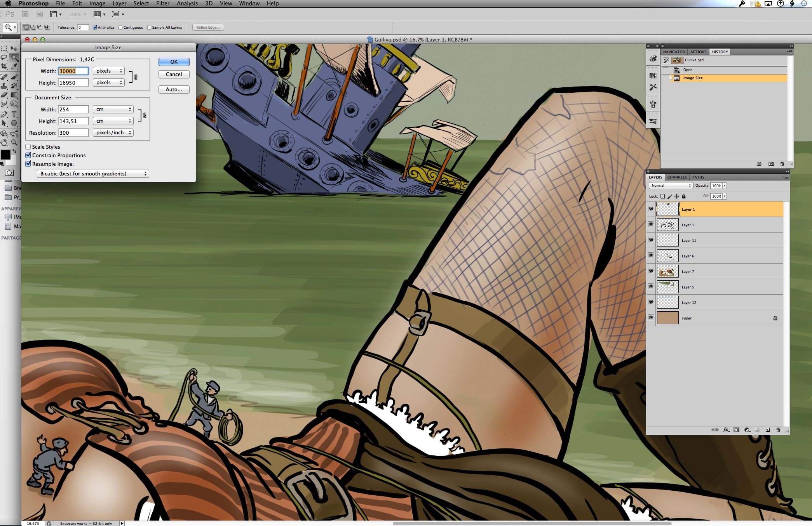This screenshot has width=812, height=526.
Task: Delete current state in History panel
Action: [782, 164]
